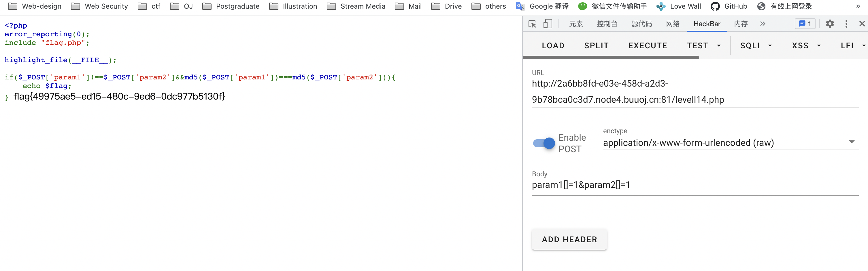The image size is (868, 271).
Task: Switch to the 网络 DevTools tab
Action: [x=673, y=24]
